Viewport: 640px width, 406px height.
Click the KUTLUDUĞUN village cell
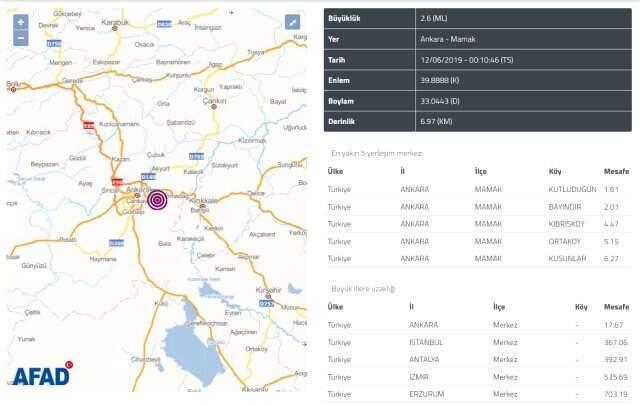tap(572, 189)
